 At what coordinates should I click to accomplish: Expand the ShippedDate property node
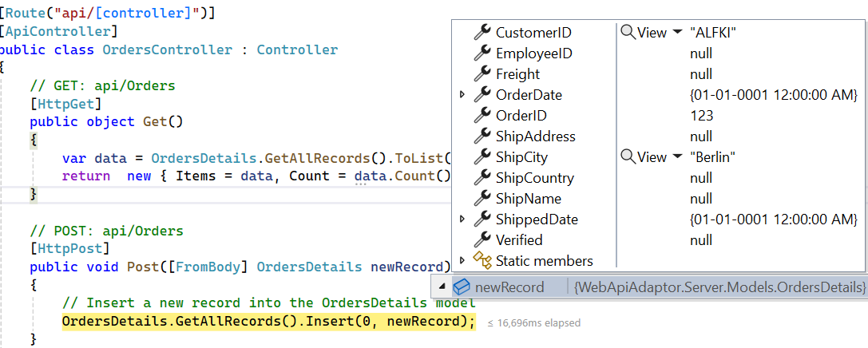pos(462,219)
